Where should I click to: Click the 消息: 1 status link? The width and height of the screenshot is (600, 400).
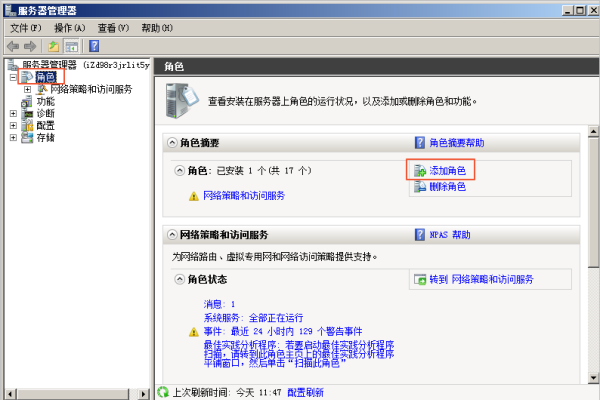(x=219, y=304)
